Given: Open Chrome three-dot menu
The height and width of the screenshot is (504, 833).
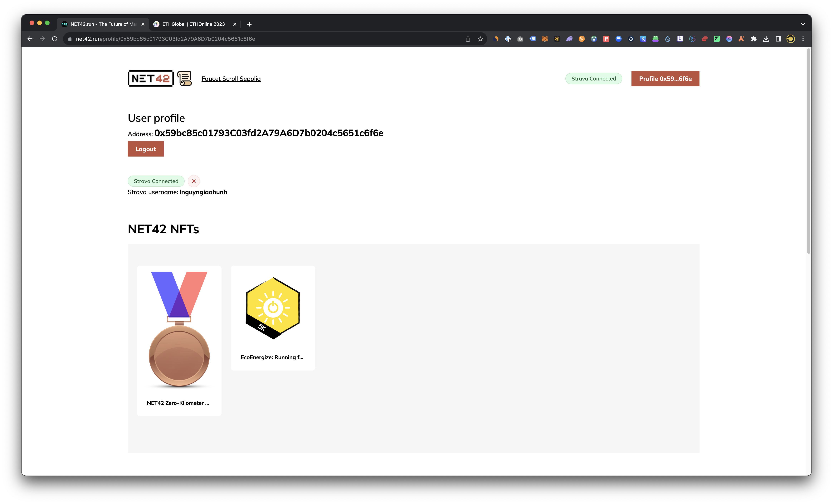Looking at the screenshot, I should [x=803, y=39].
